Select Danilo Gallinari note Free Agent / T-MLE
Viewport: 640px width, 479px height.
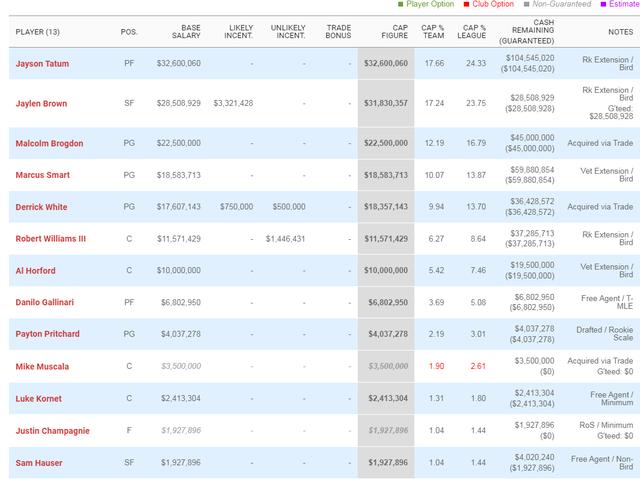pyautogui.click(x=607, y=302)
